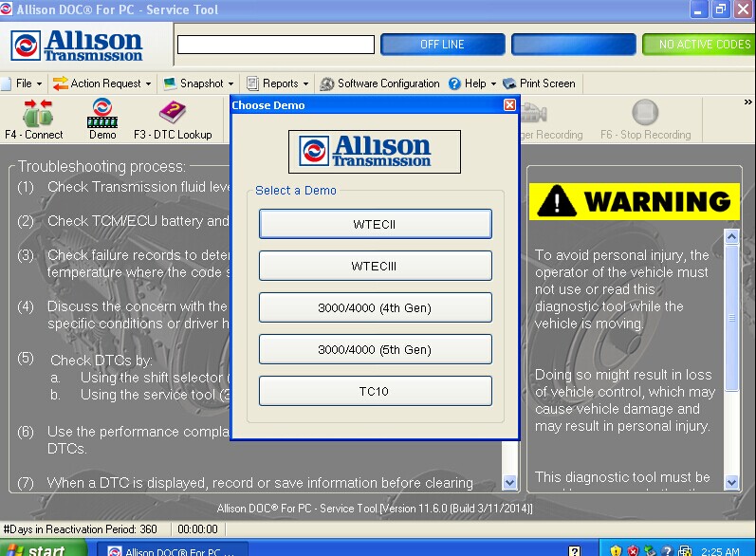This screenshot has height=556, width=756.
Task: Click the empty text field beside OFF LINE
Action: point(276,45)
